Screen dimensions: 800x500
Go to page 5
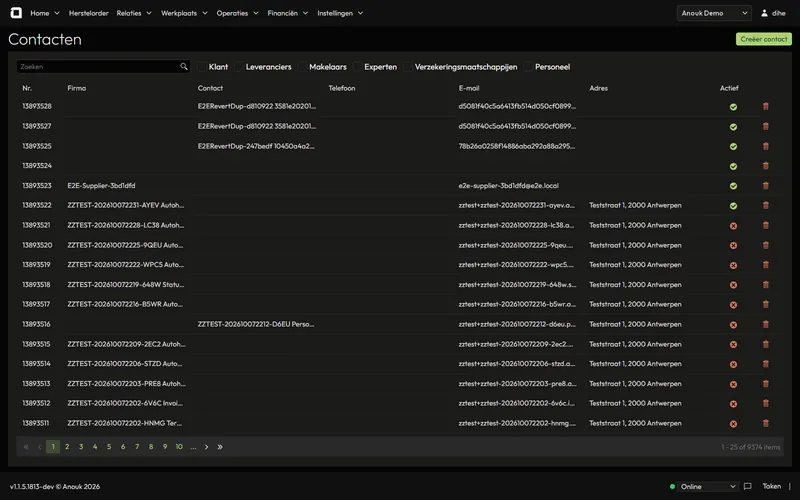109,447
